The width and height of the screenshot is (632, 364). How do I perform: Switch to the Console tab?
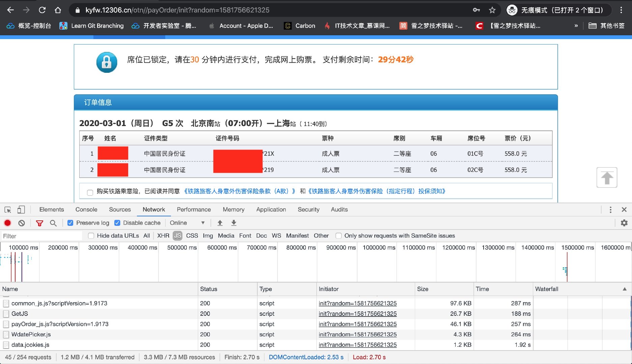(x=86, y=210)
